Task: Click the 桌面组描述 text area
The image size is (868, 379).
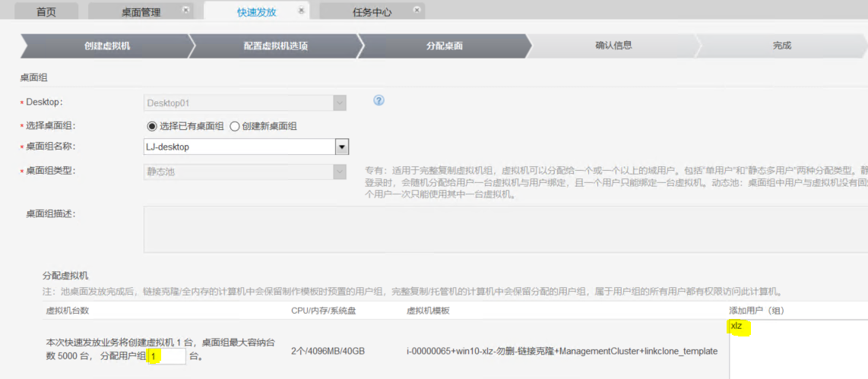Action: [505, 229]
